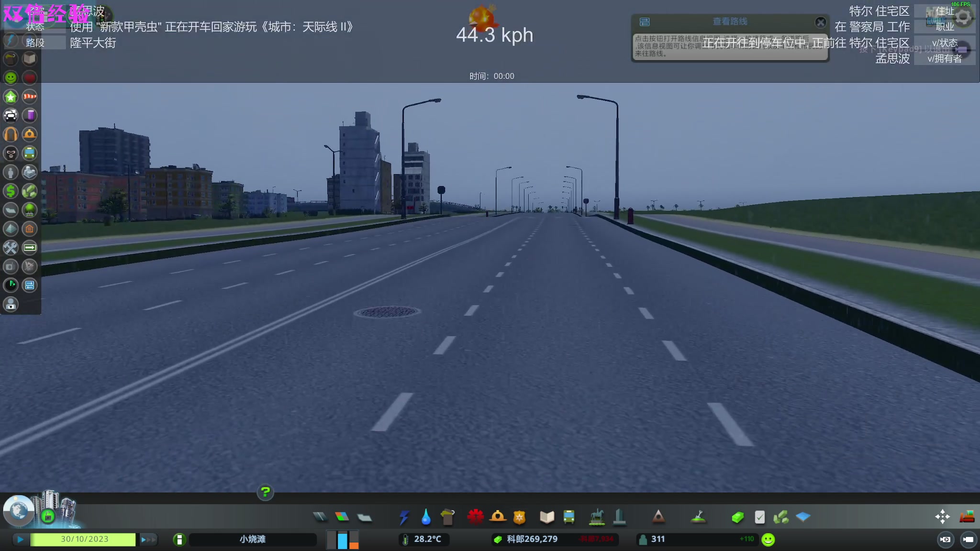Toggle the play/pause simulation button
This screenshot has width=980, height=551.
click(x=20, y=540)
